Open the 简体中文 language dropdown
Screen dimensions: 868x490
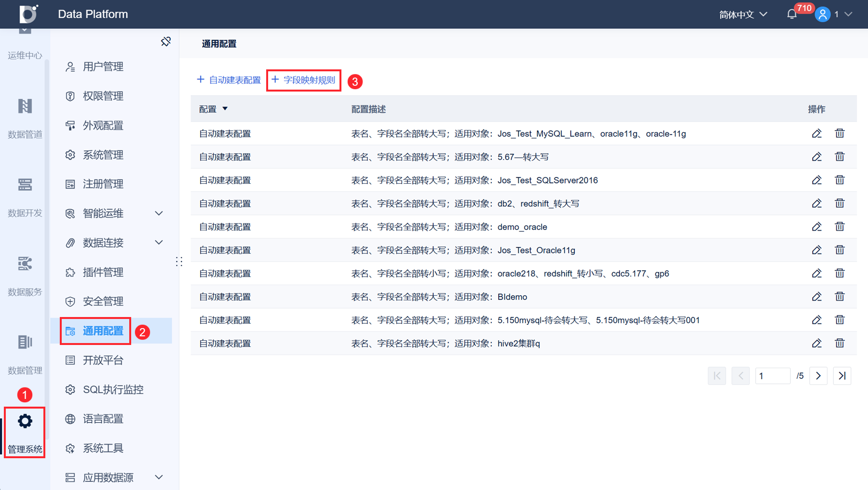pos(743,14)
